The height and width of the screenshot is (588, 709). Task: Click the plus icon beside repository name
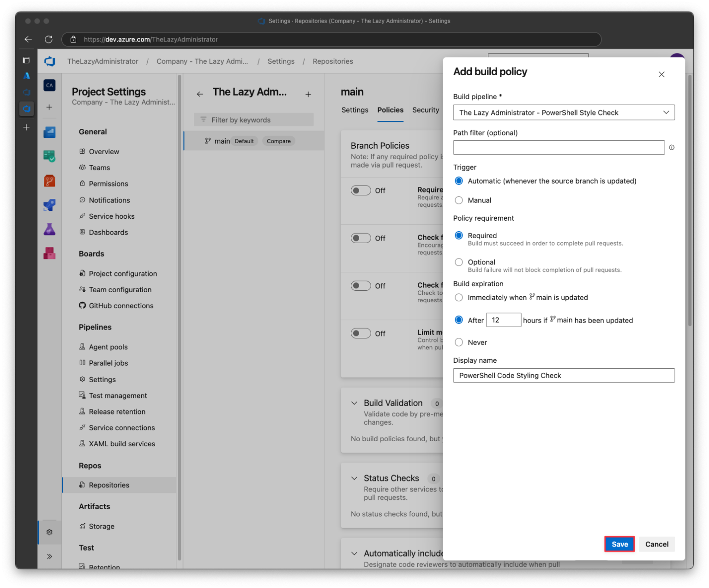point(308,94)
